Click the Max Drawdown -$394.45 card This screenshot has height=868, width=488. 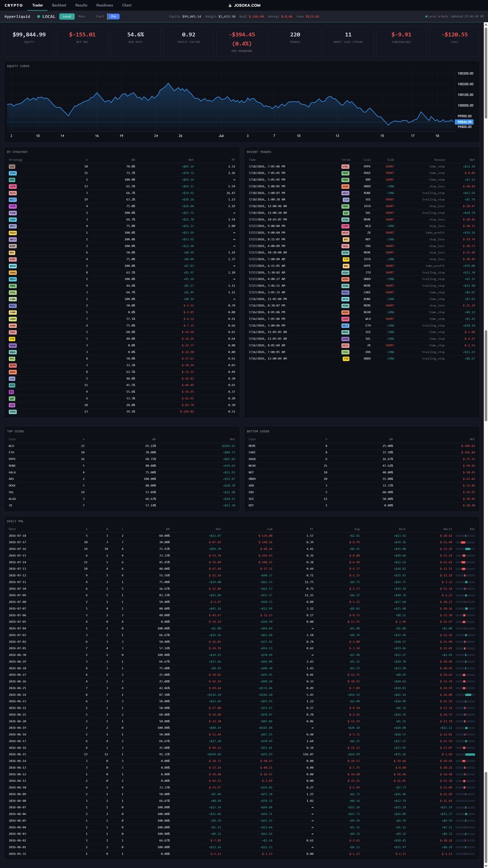242,42
